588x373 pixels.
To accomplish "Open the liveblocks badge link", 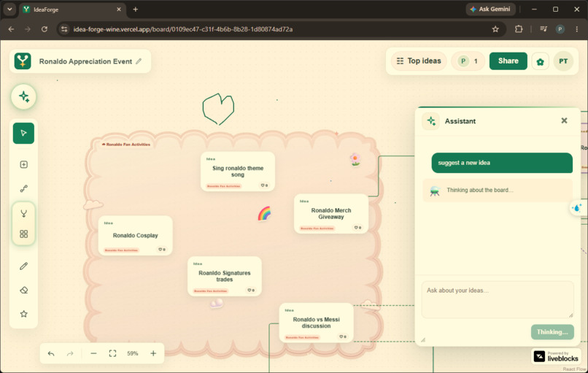I will pyautogui.click(x=557, y=356).
